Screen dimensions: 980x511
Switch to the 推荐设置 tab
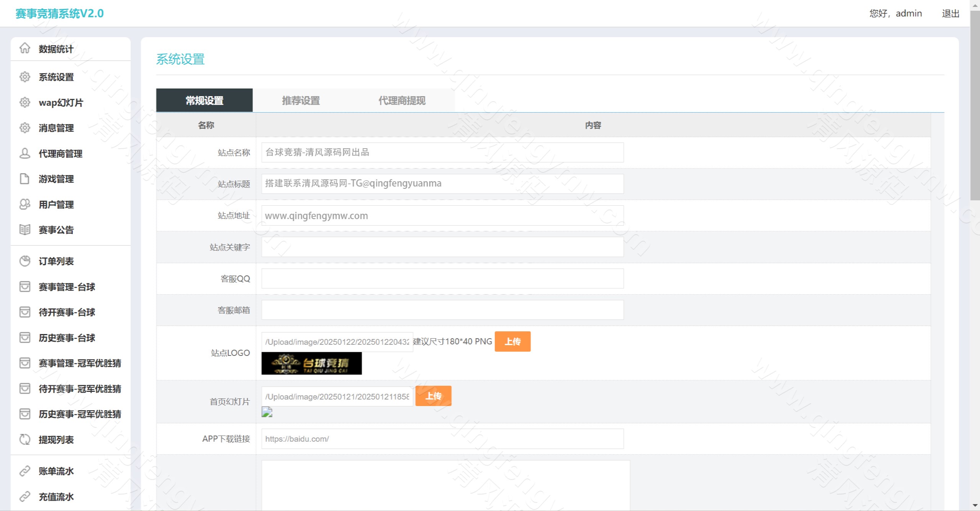click(301, 100)
